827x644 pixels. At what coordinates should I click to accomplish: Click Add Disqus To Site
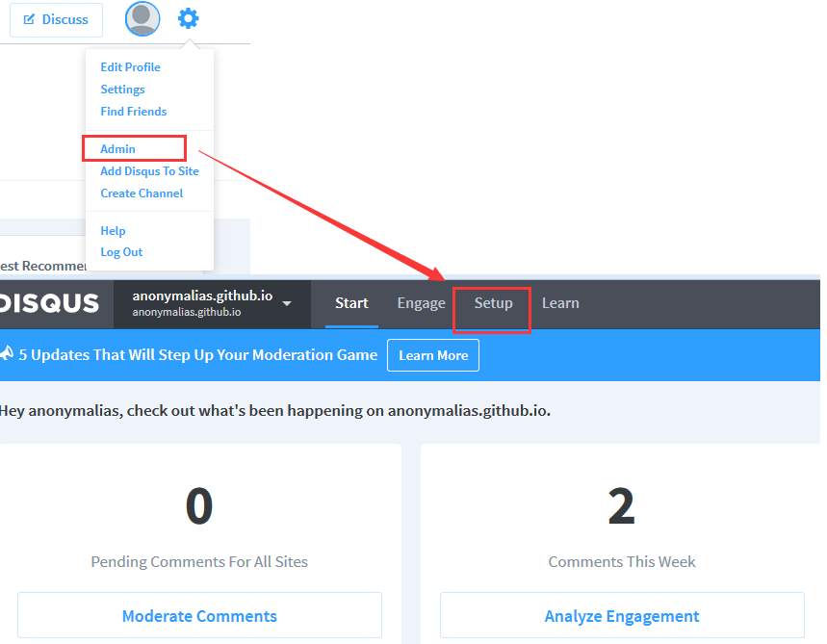tap(149, 171)
